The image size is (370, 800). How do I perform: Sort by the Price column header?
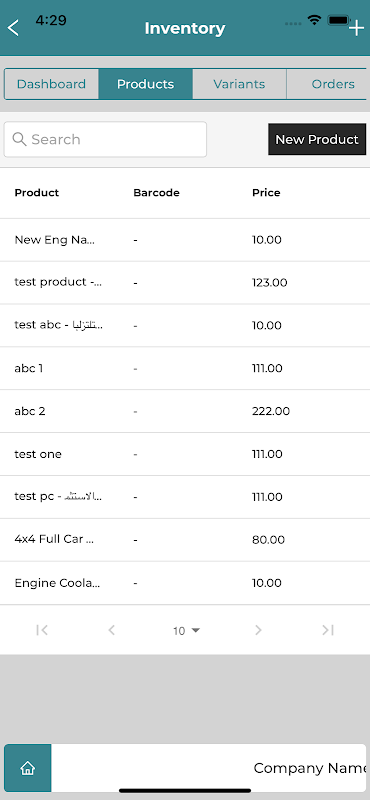coord(266,193)
